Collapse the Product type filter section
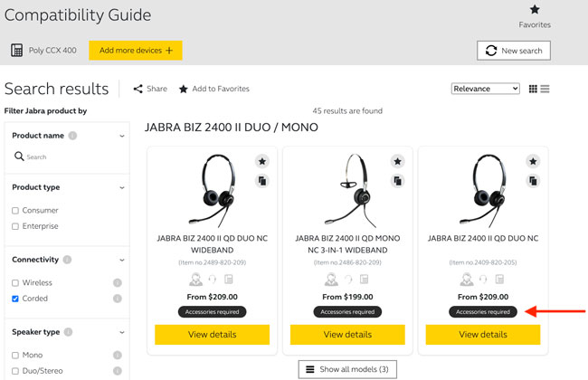The height and width of the screenshot is (380, 588). pos(121,187)
